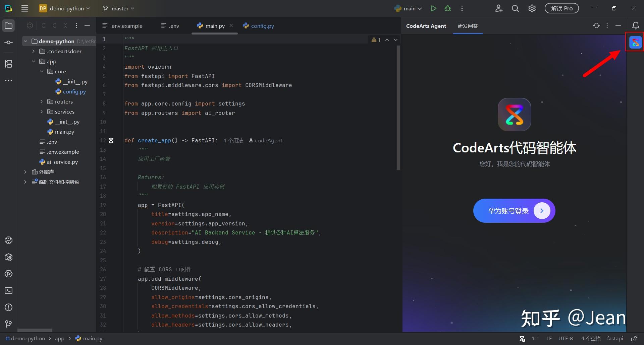The width and height of the screenshot is (644, 345).
Task: Open master branch dropdown
Action: click(118, 8)
